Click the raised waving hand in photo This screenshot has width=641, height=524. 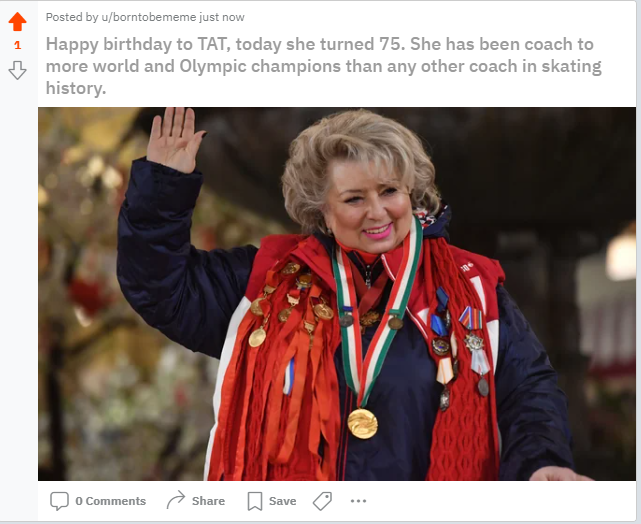(175, 139)
